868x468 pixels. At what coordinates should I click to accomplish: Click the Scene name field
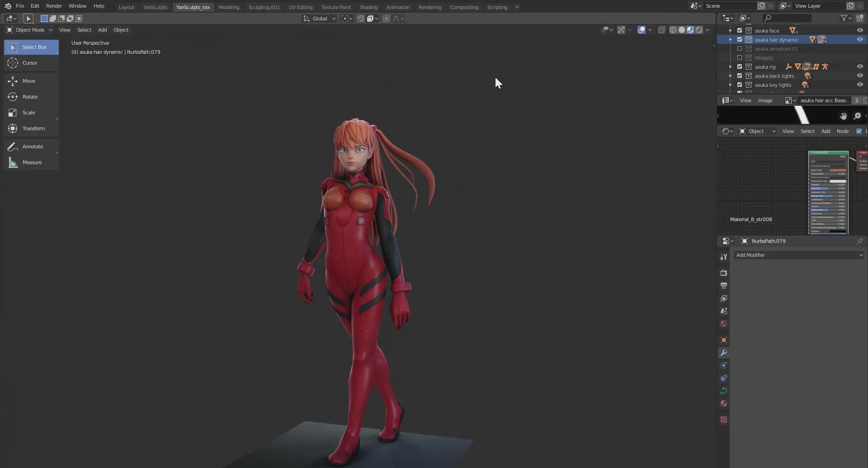click(x=730, y=6)
